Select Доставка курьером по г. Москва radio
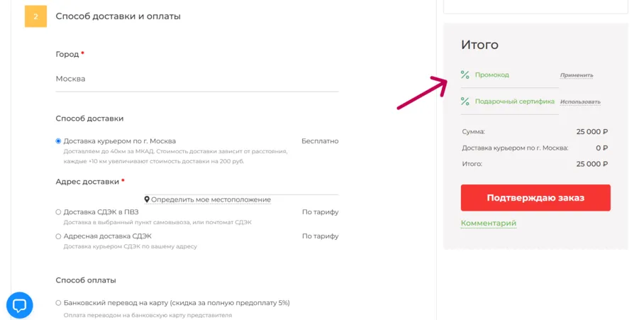Image resolution: width=644 pixels, height=320 pixels. pyautogui.click(x=58, y=141)
